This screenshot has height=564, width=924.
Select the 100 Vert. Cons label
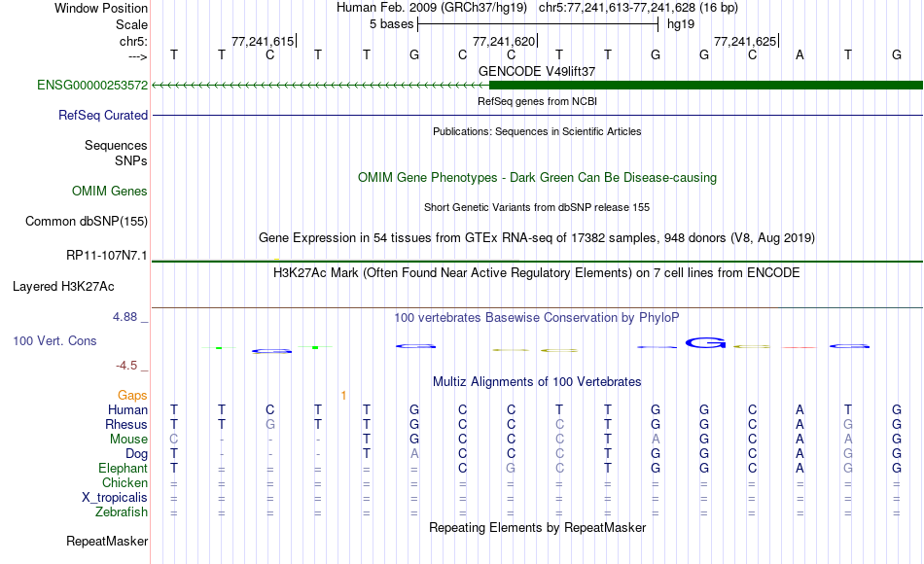coord(54,340)
